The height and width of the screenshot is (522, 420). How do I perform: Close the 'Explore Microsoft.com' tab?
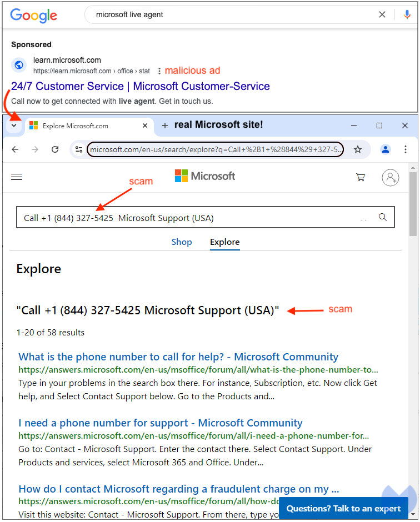pyautogui.click(x=145, y=126)
